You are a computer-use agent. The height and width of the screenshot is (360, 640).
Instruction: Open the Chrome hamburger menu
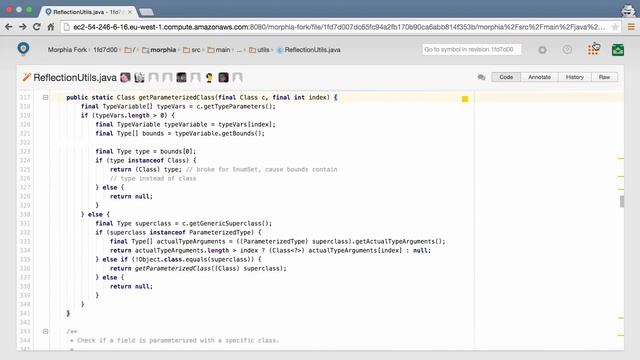(631, 27)
